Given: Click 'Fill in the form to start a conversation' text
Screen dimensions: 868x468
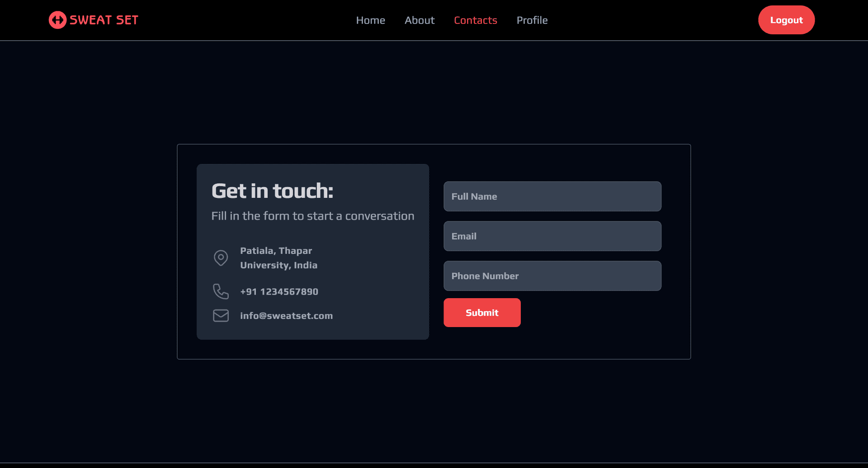Looking at the screenshot, I should click(313, 216).
